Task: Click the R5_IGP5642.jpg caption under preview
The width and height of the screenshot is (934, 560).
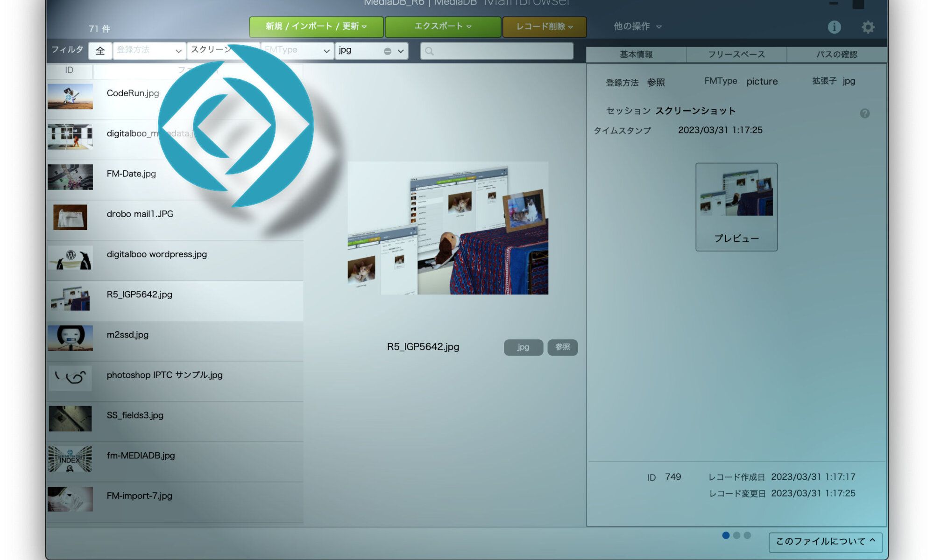Action: coord(423,347)
